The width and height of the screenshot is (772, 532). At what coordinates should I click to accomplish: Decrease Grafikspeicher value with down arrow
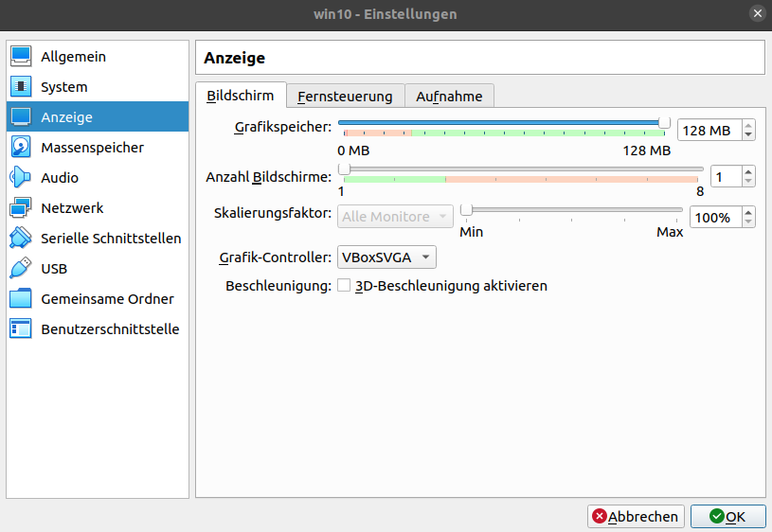pos(748,135)
